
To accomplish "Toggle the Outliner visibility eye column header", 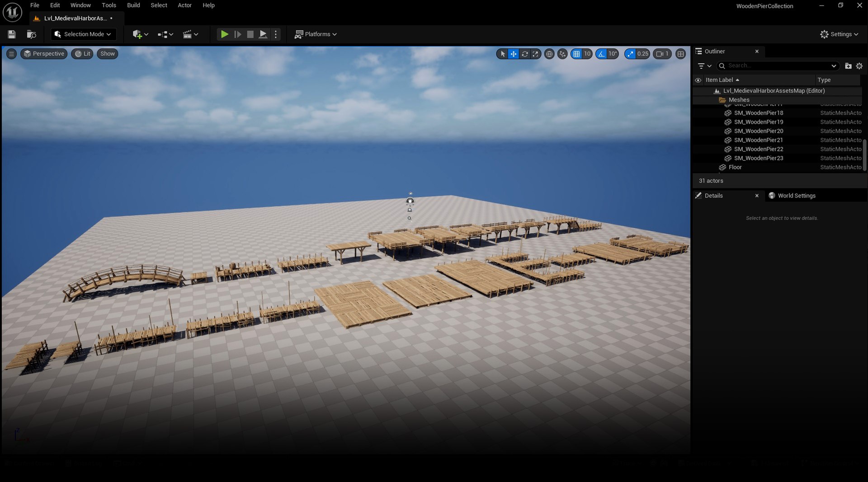I will 698,80.
